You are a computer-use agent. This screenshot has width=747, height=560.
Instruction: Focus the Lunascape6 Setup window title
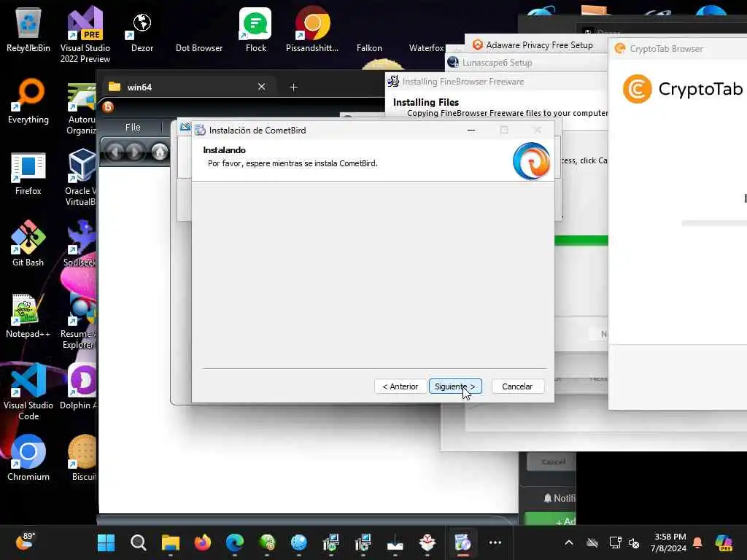pos(497,63)
